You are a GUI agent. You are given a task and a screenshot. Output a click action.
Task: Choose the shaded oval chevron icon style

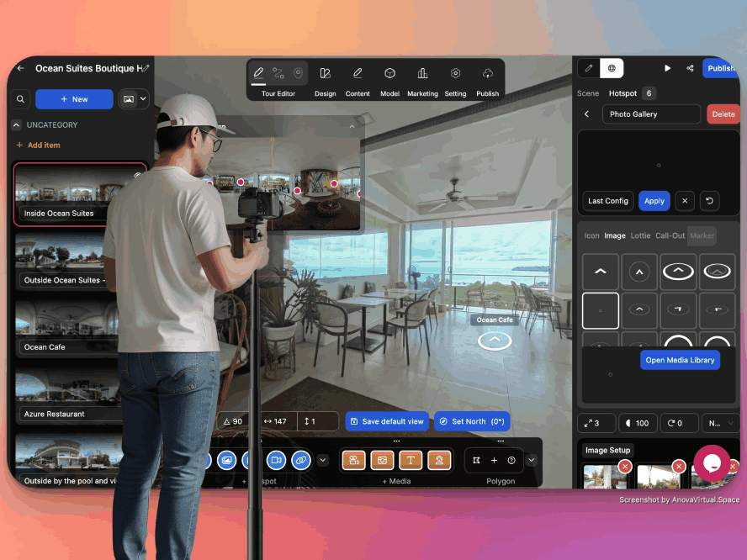718,272
